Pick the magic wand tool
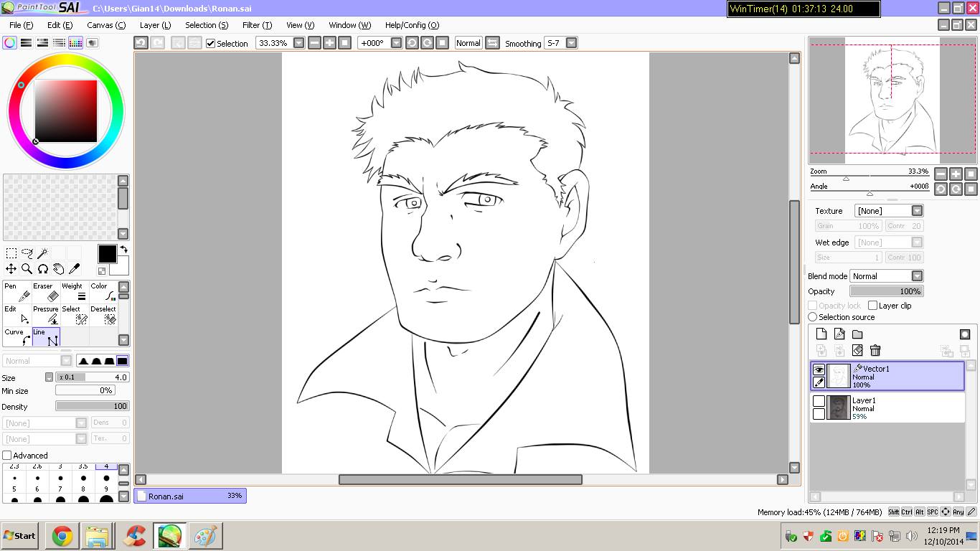 point(43,253)
